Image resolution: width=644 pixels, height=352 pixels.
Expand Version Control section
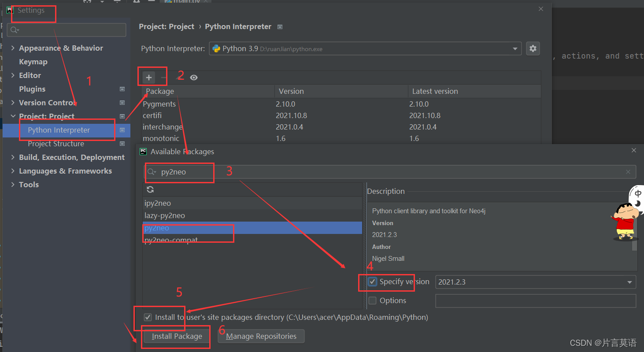(x=13, y=103)
